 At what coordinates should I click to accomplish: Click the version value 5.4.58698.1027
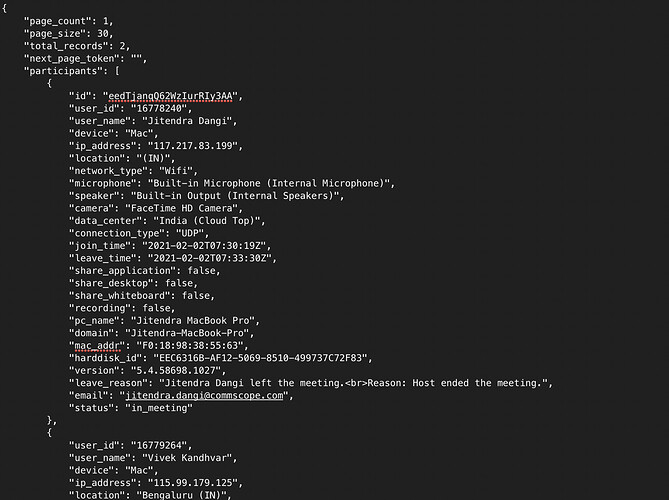tap(176, 370)
